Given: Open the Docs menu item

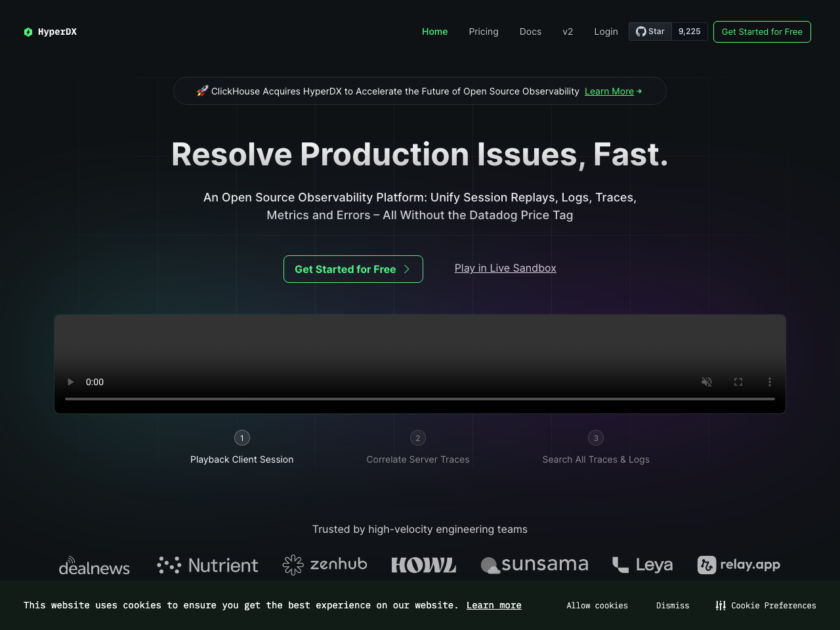Looking at the screenshot, I should coord(530,31).
